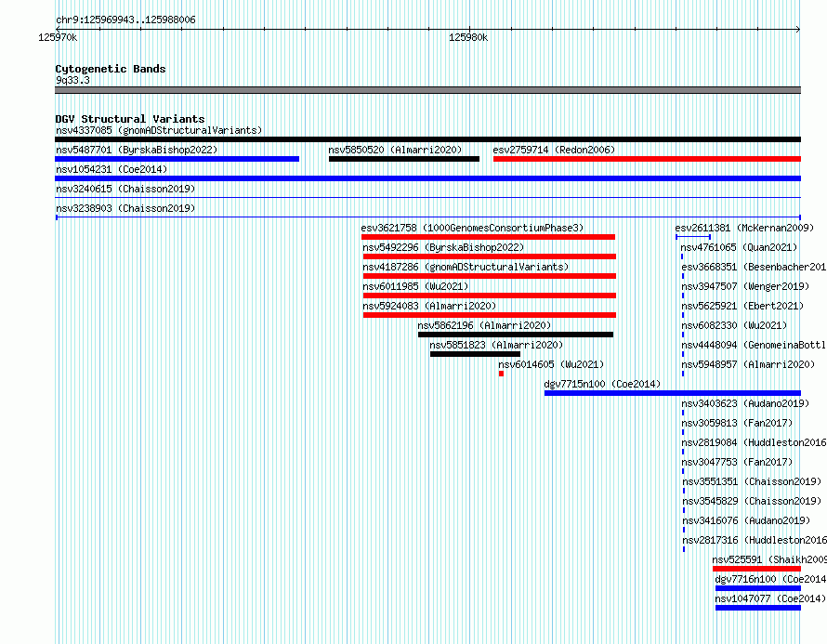Click the nsv2817316 Huddleston2016 label
This screenshot has width=827, height=644.
coord(755,540)
